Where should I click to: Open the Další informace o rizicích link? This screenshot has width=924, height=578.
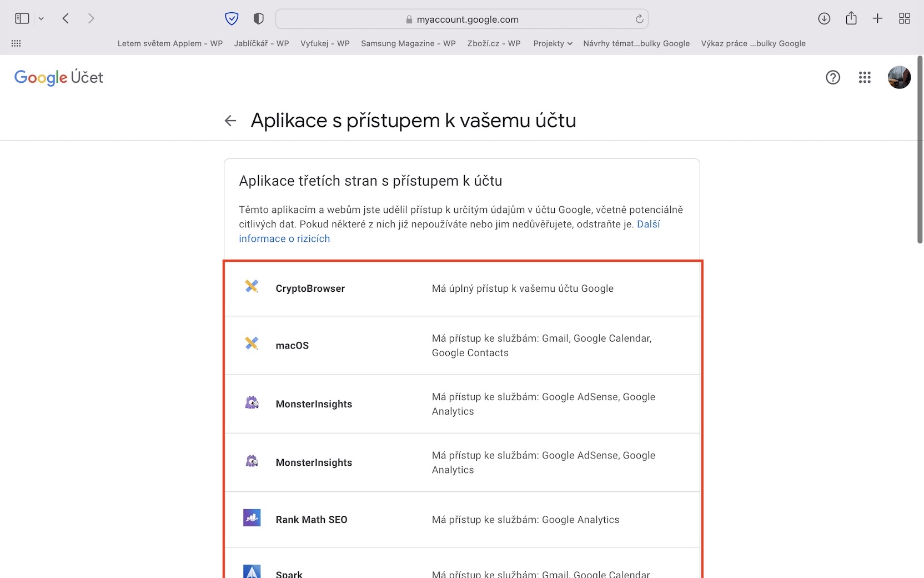[x=284, y=238]
